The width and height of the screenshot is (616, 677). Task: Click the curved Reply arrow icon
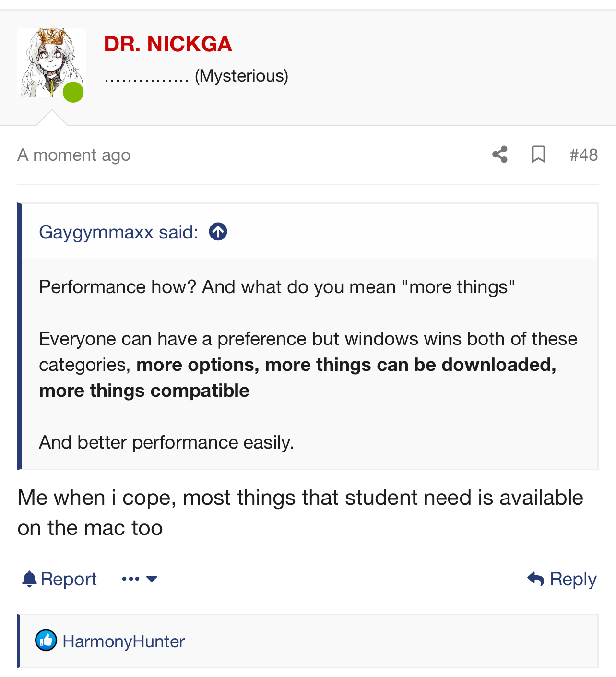535,579
